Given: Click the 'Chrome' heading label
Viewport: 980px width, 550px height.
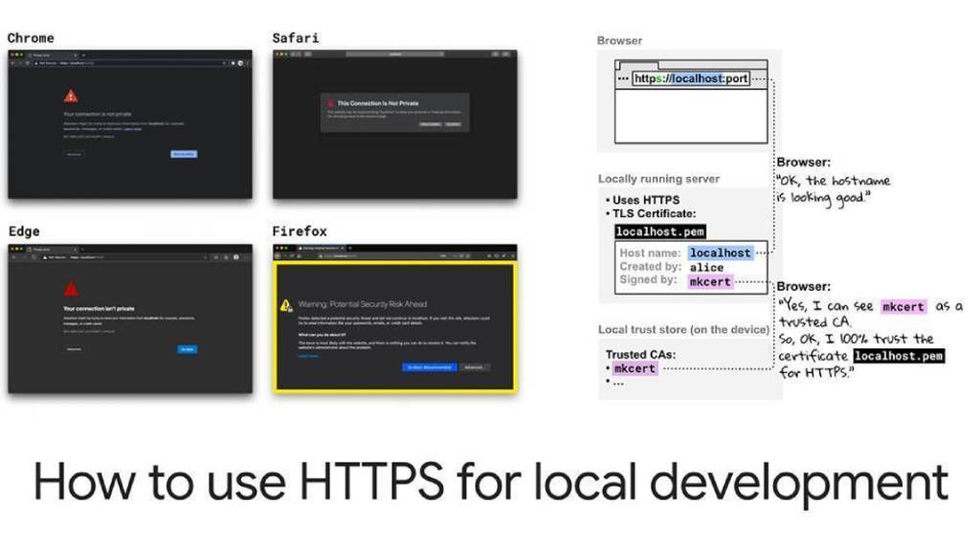Looking at the screenshot, I should [x=31, y=38].
